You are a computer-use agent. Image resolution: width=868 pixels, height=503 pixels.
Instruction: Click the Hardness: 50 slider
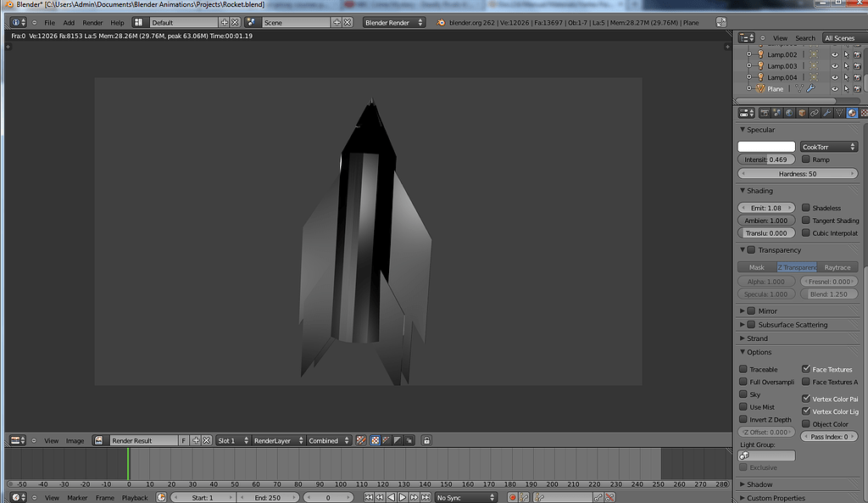pos(798,173)
